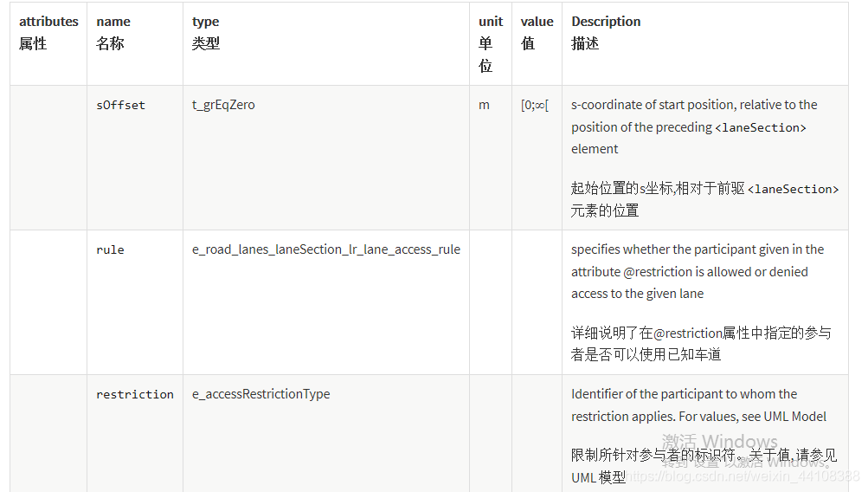Select the unit "m" cell
868x492 pixels.
[x=484, y=105]
